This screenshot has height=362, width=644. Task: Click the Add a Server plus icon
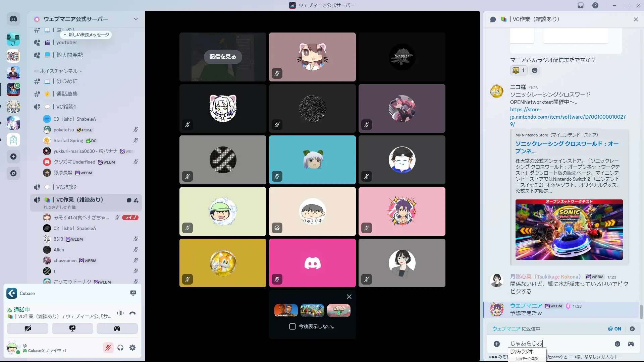[13, 157]
